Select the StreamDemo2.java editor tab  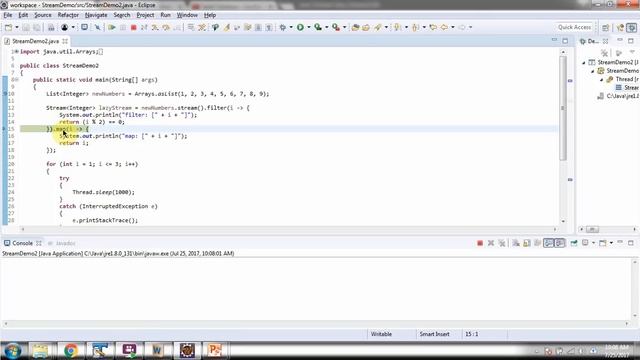pos(35,41)
